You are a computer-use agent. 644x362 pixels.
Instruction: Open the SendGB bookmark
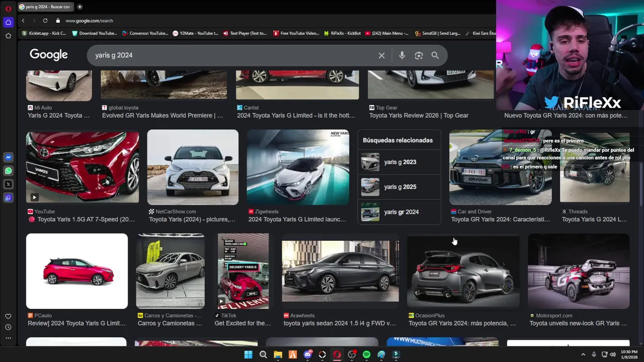[438, 33]
